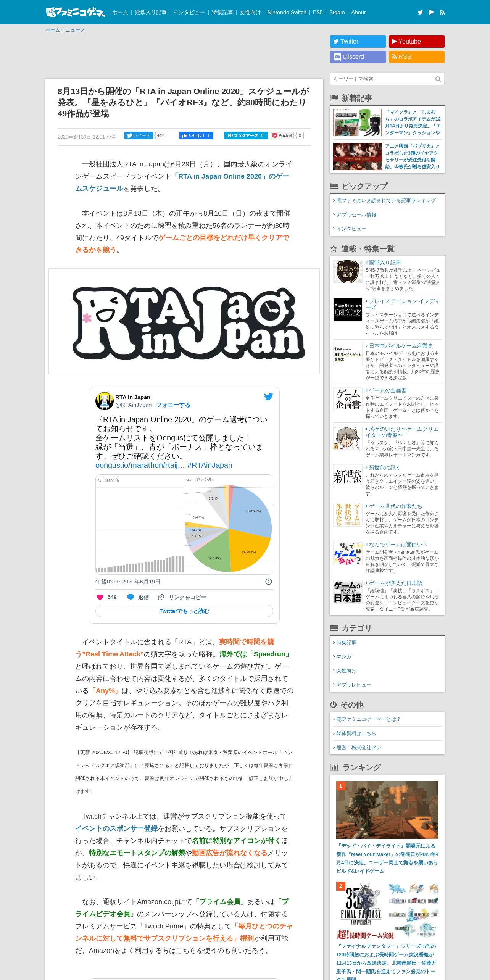Viewport: 490px width, 980px height.
Task: Click the ゲームの企画書 thumbnail
Action: pyautogui.click(x=348, y=399)
